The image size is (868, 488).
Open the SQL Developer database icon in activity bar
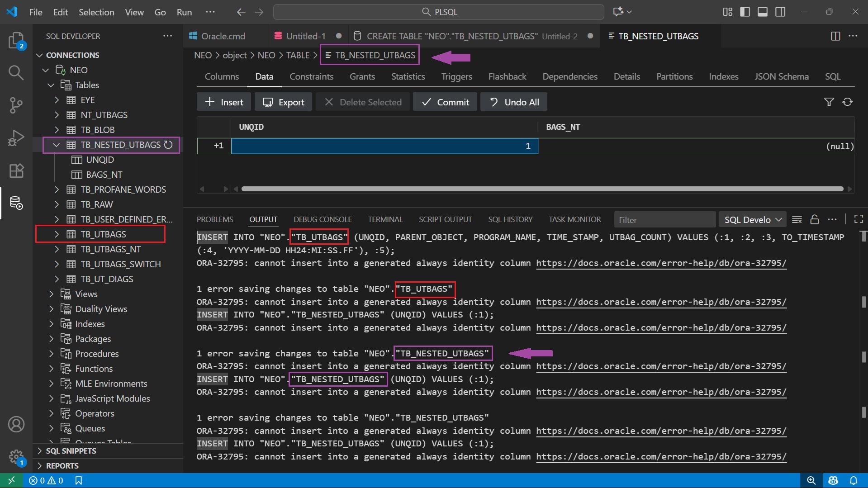(16, 203)
